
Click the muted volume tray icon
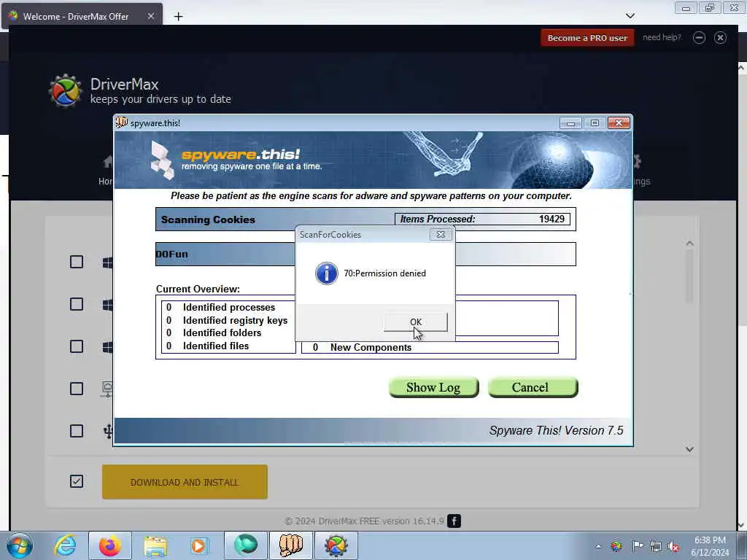click(x=673, y=547)
